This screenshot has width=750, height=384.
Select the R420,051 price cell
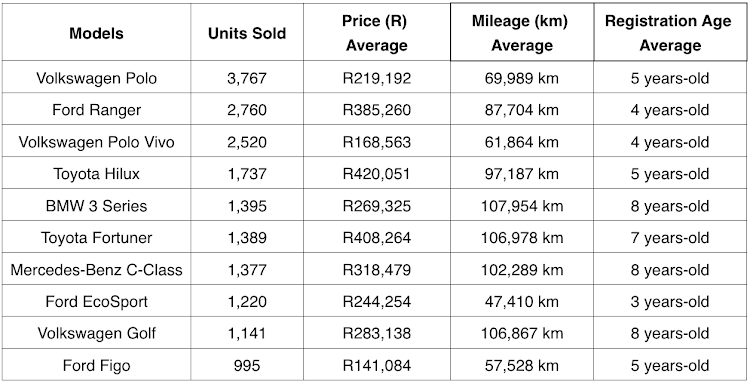coord(376,174)
